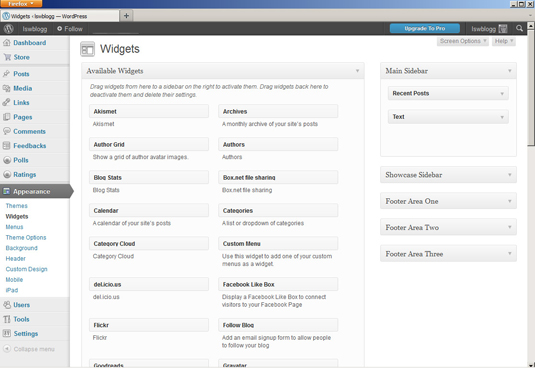Viewport: 535px width, 368px height.
Task: Open the Screen Options dropdown
Action: coord(463,41)
